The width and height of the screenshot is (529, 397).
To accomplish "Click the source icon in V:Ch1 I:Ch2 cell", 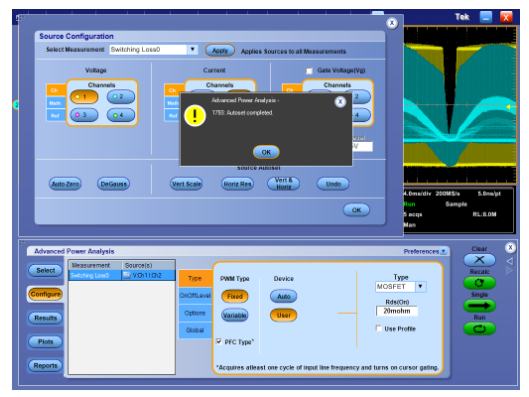I will (x=127, y=275).
